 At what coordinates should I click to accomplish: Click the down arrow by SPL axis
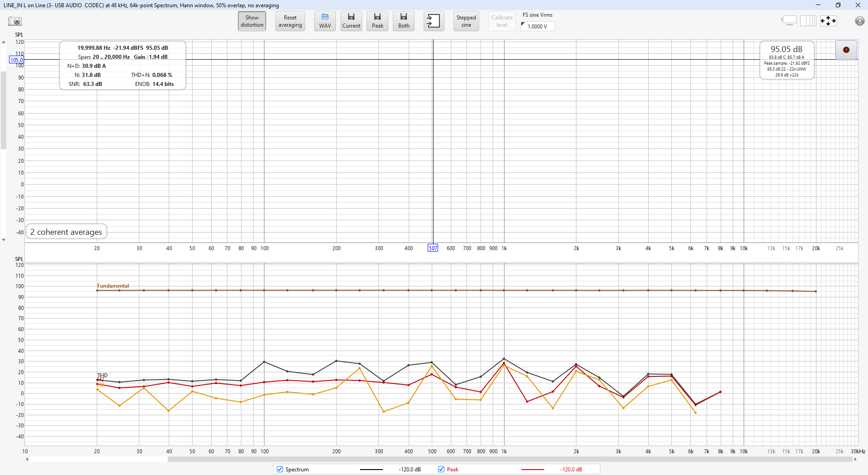pos(4,240)
